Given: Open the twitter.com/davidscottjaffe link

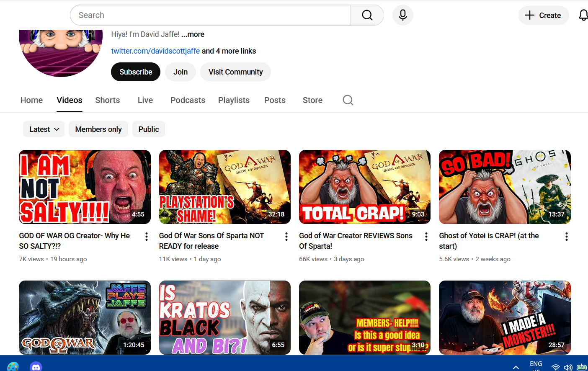Looking at the screenshot, I should point(155,51).
